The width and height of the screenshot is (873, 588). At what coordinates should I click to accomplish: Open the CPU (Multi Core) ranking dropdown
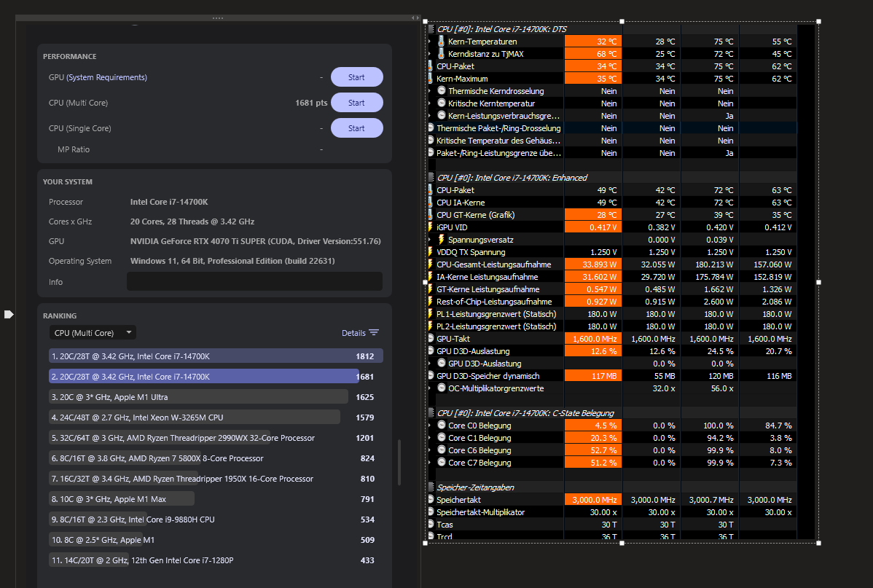(x=93, y=332)
